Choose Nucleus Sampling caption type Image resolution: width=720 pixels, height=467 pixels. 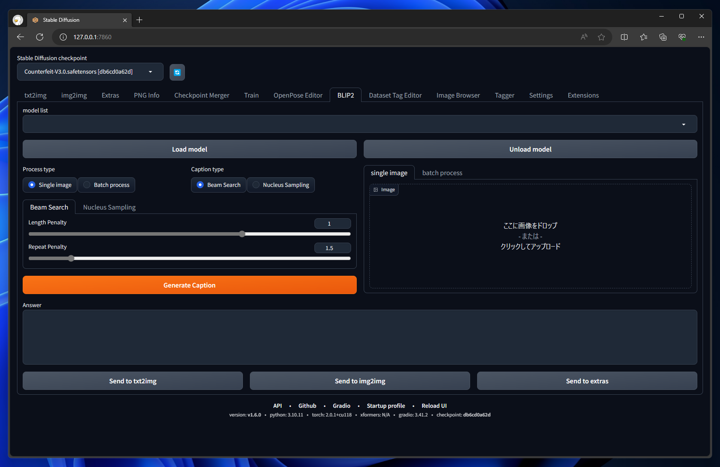(x=281, y=185)
